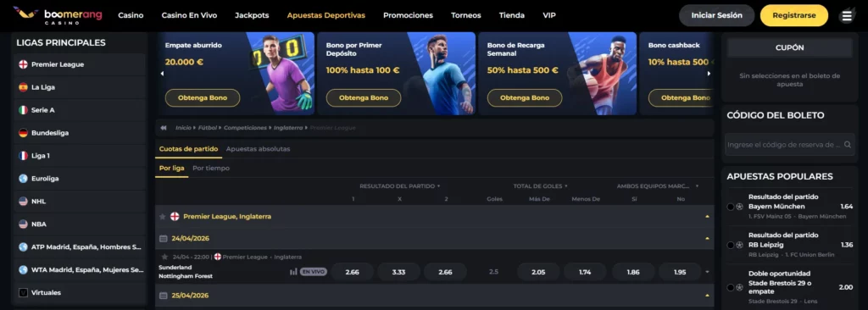Select Apuestas Deportivas in top navigation
The width and height of the screenshot is (868, 310).
click(x=326, y=15)
